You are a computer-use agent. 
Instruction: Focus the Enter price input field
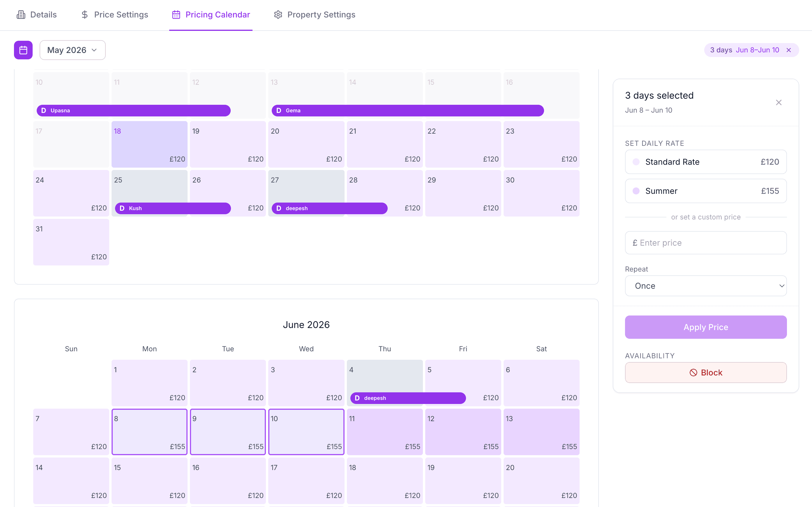click(x=706, y=243)
